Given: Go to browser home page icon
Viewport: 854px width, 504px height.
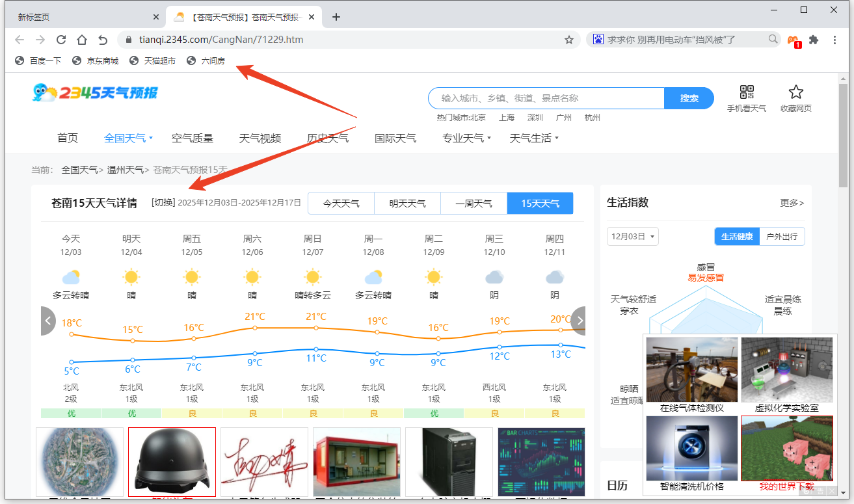Looking at the screenshot, I should 82,40.
